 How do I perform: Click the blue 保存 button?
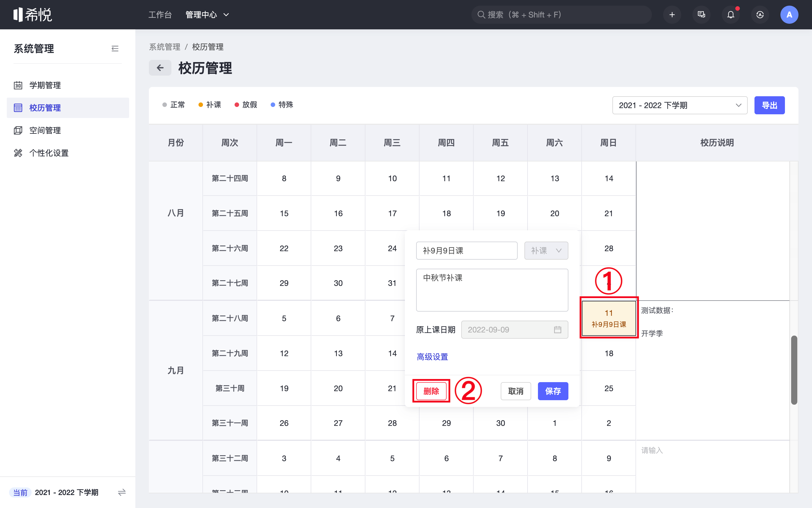pyautogui.click(x=553, y=391)
